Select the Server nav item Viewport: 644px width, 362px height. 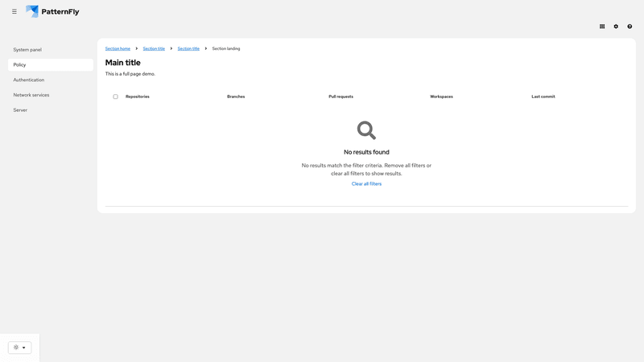[x=51, y=110]
